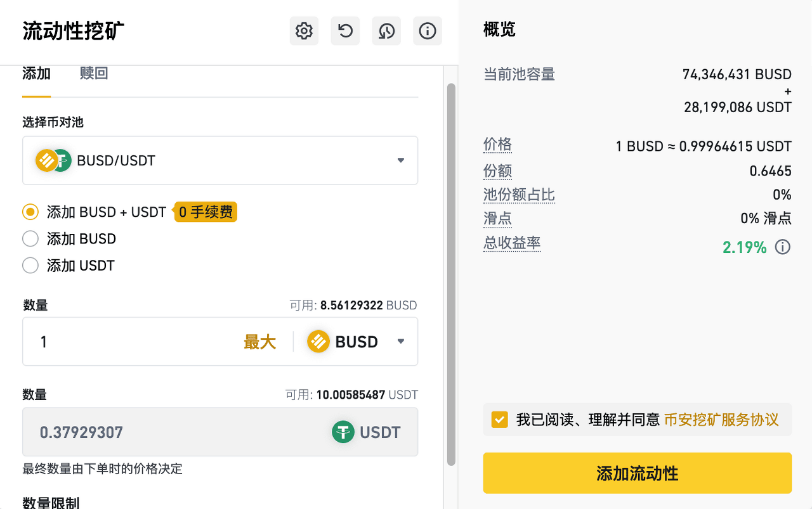
Task: Click the 添加流动性 button
Action: [638, 473]
